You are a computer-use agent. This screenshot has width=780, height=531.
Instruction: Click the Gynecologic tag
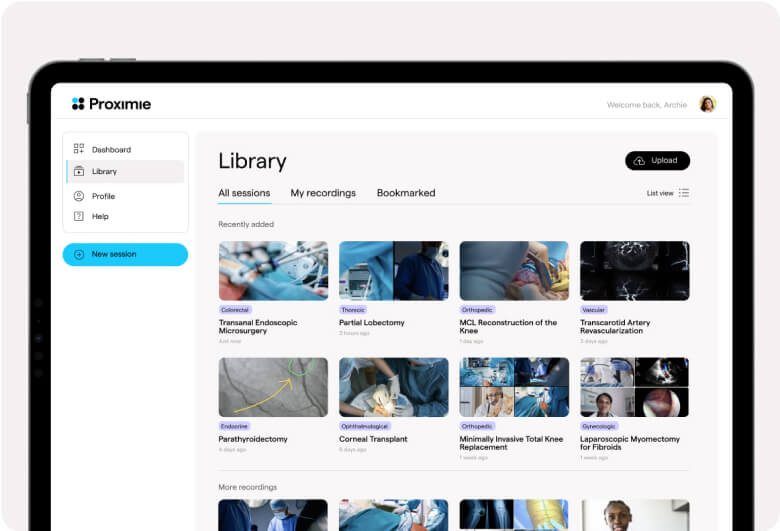tap(599, 426)
